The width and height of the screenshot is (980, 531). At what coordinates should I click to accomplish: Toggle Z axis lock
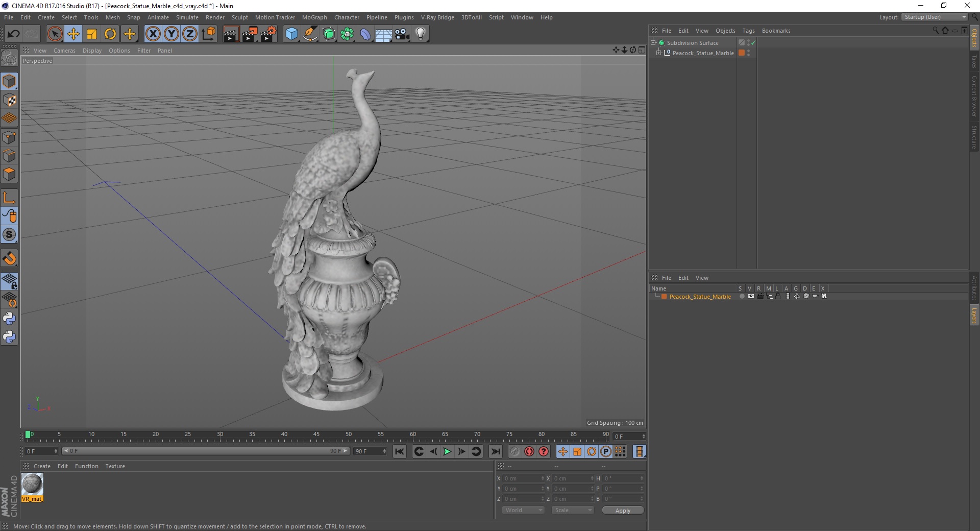(190, 34)
